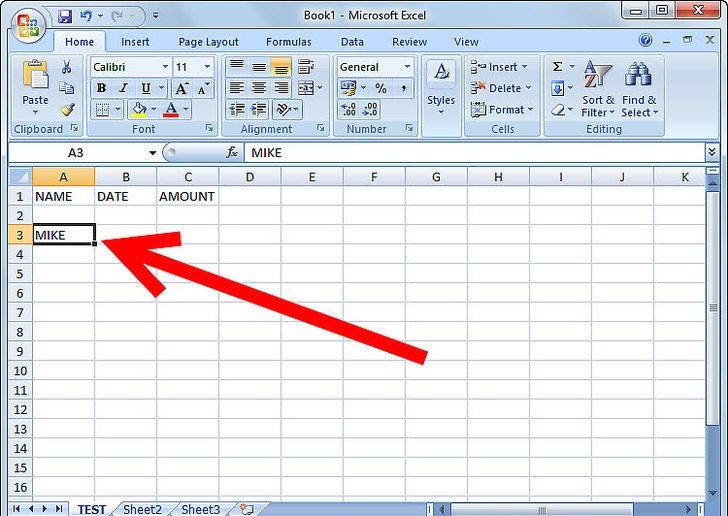This screenshot has height=516, width=728.
Task: Align text to middle of cell
Action: pos(259,67)
